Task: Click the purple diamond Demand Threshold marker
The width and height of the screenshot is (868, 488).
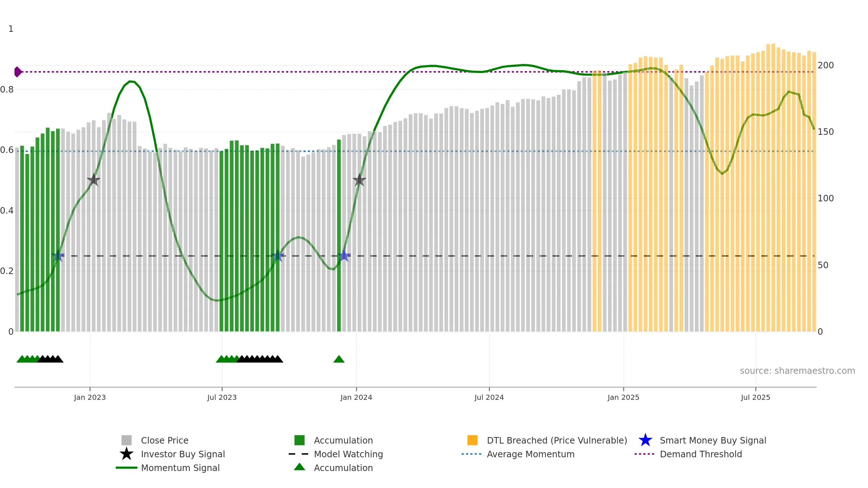Action: [18, 72]
